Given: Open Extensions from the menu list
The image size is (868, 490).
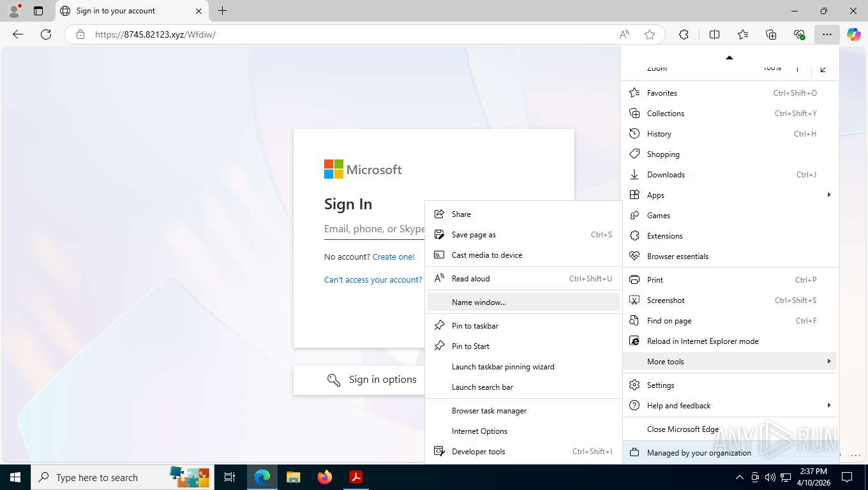Looking at the screenshot, I should click(x=730, y=236).
